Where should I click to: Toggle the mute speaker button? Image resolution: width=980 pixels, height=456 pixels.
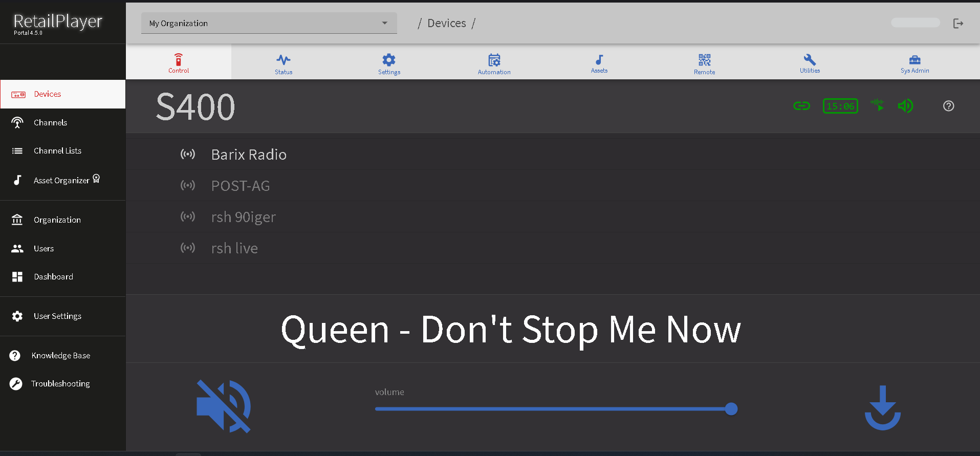224,406
